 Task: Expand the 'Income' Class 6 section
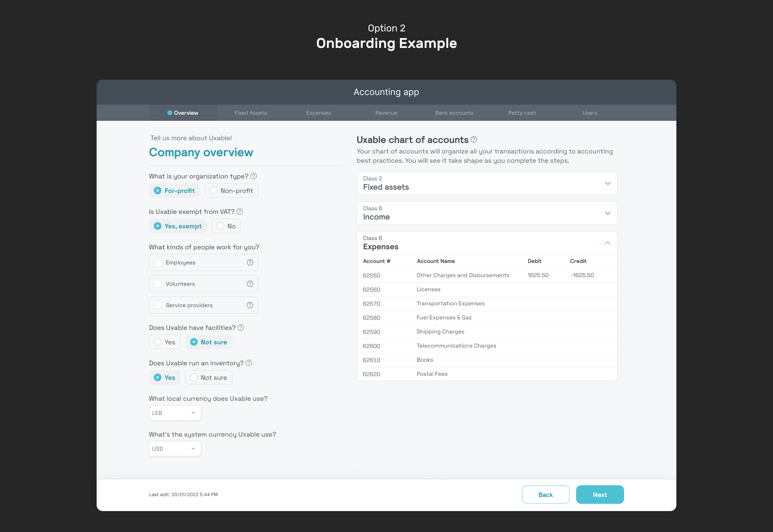click(608, 213)
